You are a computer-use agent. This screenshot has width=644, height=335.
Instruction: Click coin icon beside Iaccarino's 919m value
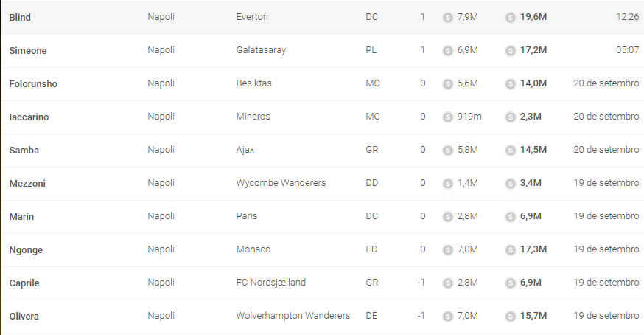(x=448, y=117)
